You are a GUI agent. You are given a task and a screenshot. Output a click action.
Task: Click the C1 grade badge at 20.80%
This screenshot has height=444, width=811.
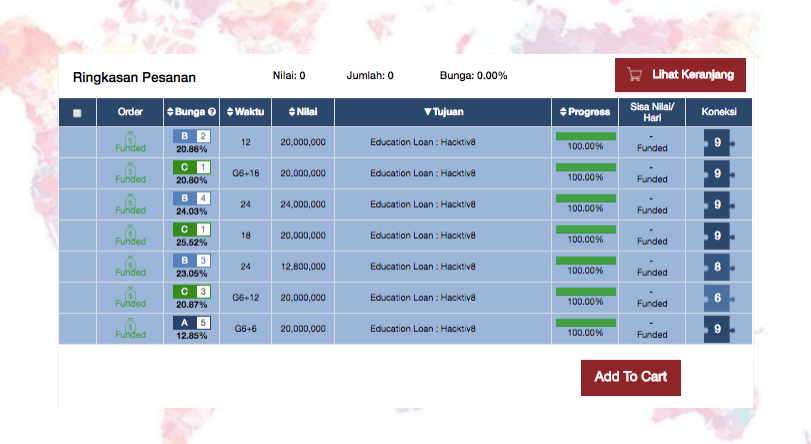[x=191, y=167]
